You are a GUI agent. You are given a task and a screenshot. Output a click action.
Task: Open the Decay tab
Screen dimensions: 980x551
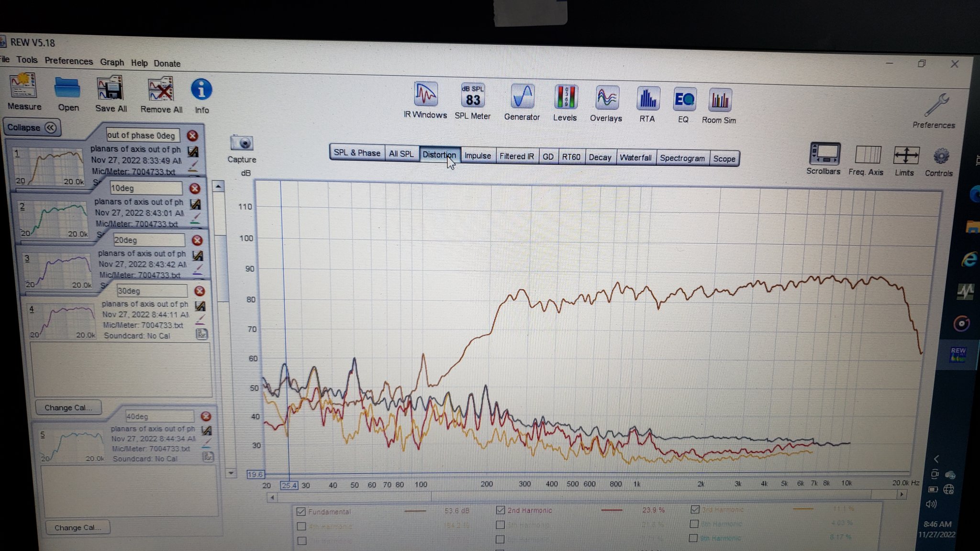(600, 157)
